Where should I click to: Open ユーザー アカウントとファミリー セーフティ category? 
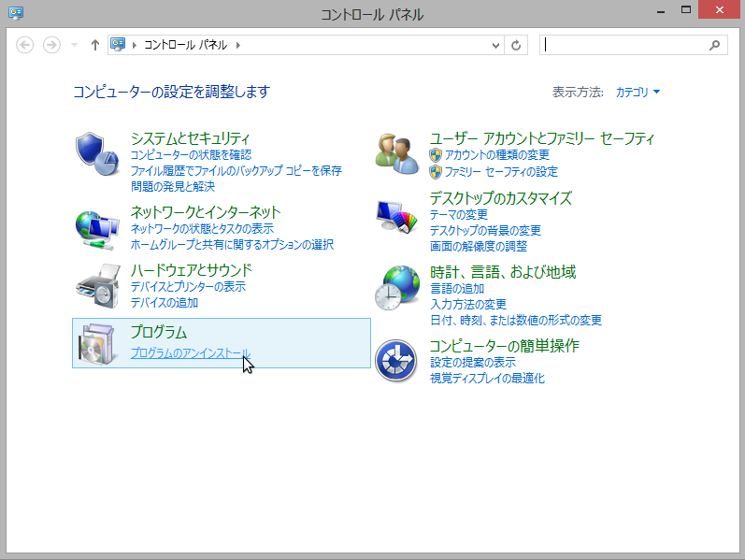click(542, 138)
